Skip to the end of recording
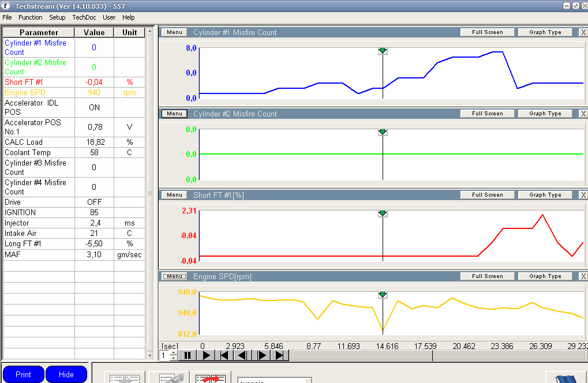The height and width of the screenshot is (383, 588). pos(280,355)
